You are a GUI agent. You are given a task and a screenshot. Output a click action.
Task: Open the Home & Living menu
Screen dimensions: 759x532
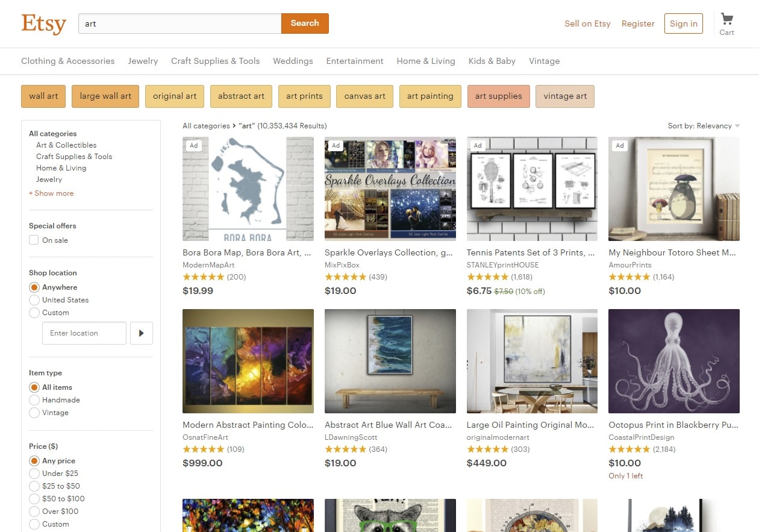pos(426,61)
